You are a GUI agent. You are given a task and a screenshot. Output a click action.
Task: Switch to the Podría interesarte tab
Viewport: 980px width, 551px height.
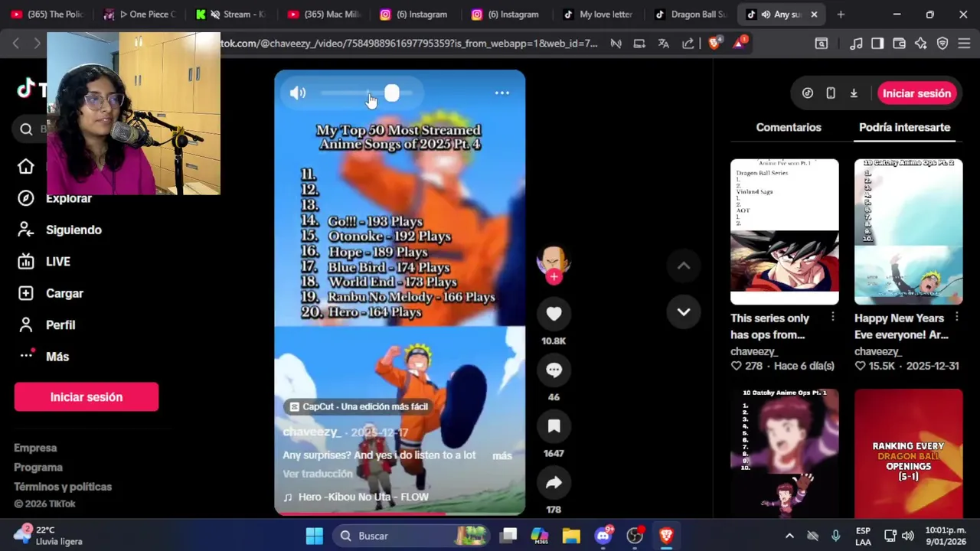[904, 127]
